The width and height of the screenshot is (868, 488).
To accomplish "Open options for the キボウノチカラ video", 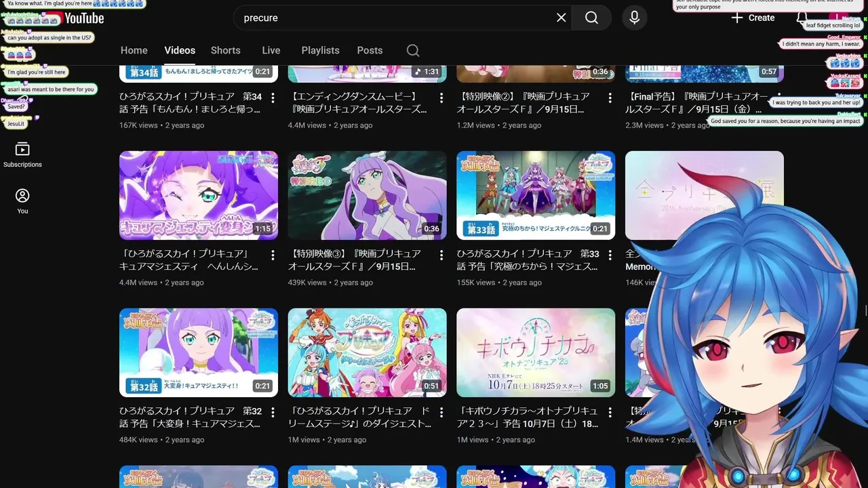I will click(610, 413).
